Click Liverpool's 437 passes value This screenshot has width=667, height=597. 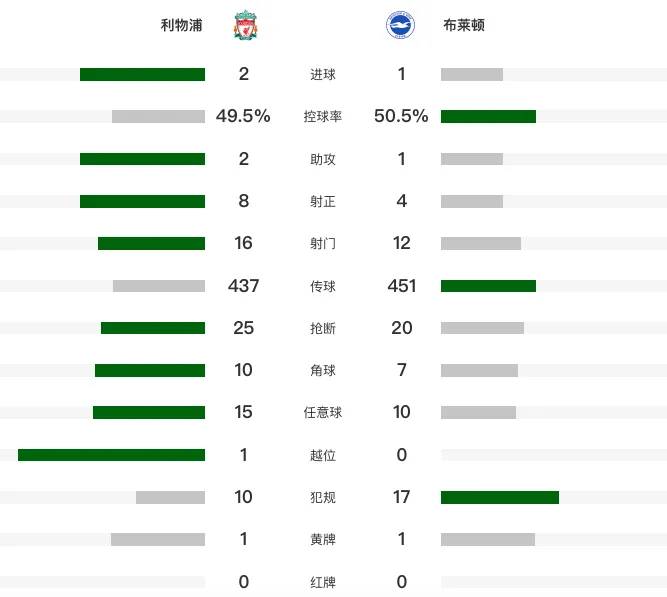point(243,286)
